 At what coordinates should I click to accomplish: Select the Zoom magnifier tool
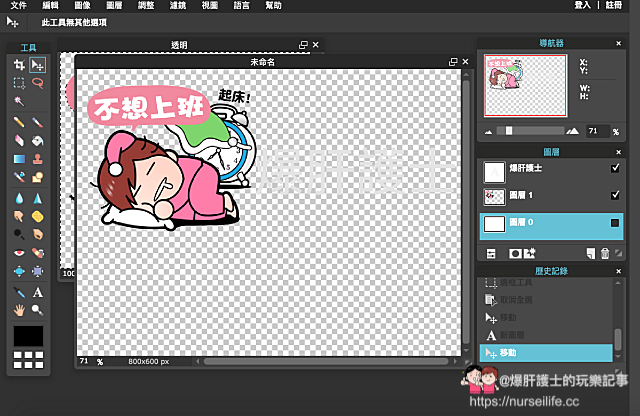38,310
